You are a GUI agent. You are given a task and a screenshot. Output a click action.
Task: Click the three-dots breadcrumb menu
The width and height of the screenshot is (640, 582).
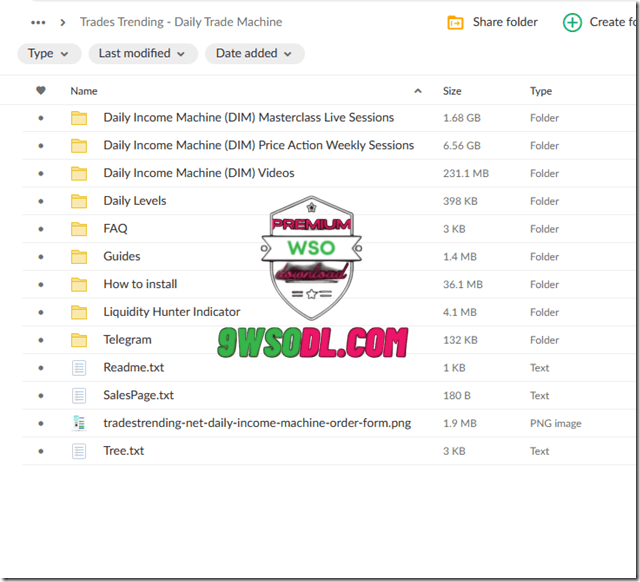(38, 22)
